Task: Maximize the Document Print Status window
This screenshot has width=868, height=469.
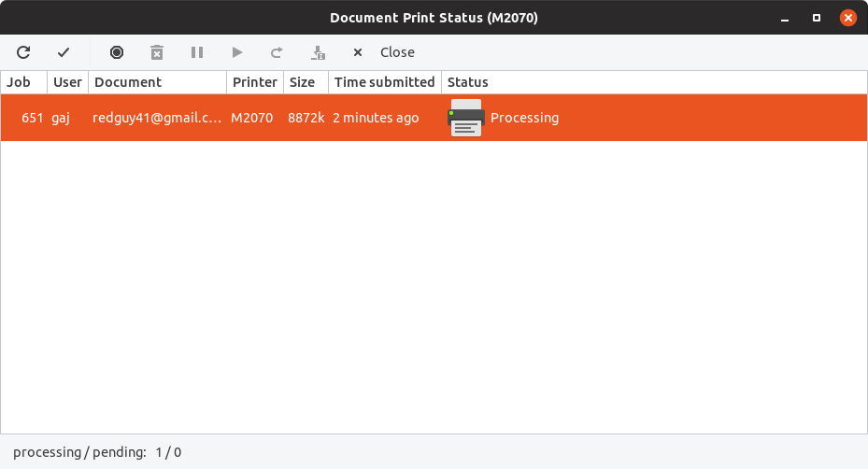Action: pyautogui.click(x=816, y=18)
